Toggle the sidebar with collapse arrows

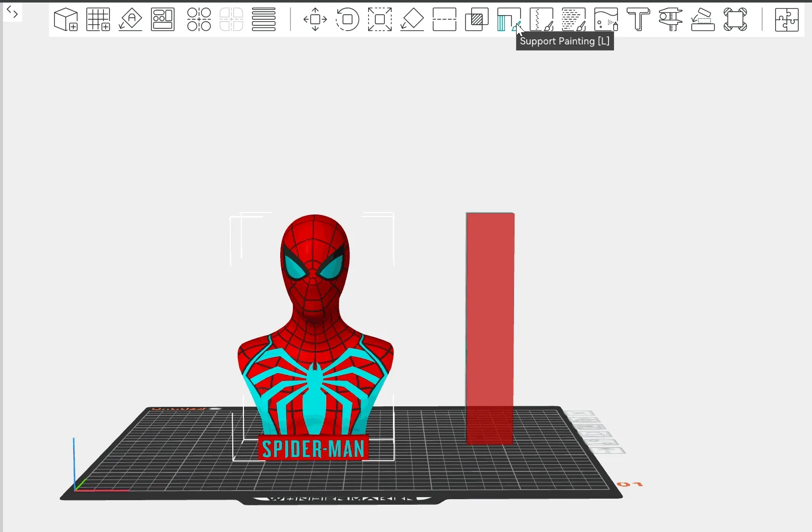(13, 13)
